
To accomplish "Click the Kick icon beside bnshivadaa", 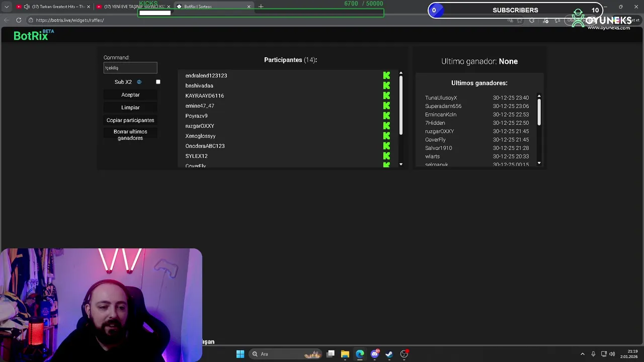I will point(386,85).
